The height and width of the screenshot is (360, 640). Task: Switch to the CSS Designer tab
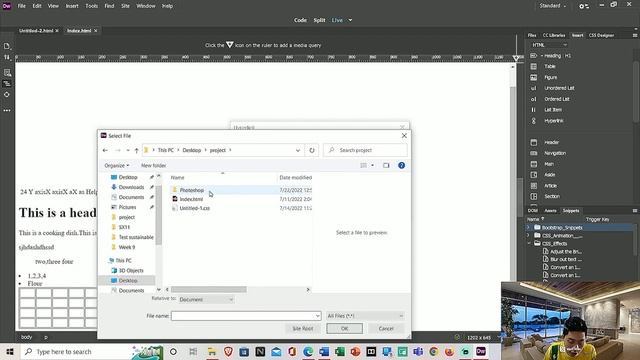click(x=601, y=36)
